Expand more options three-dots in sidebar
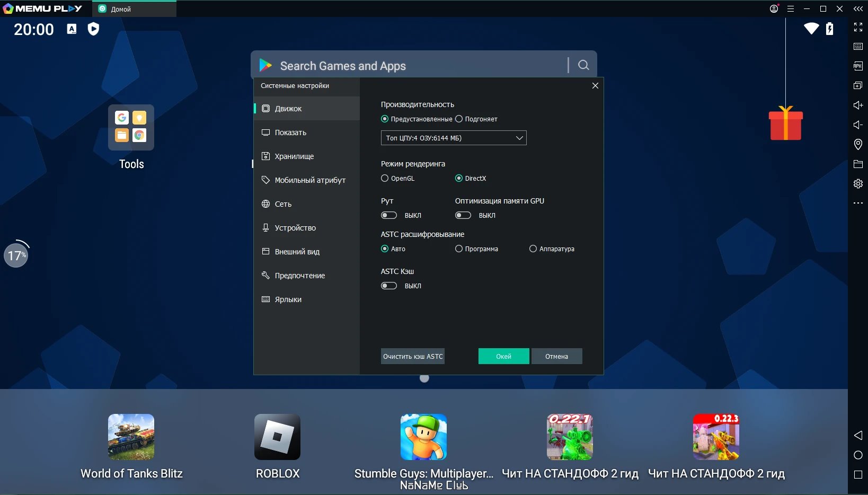The image size is (868, 495). 858,203
